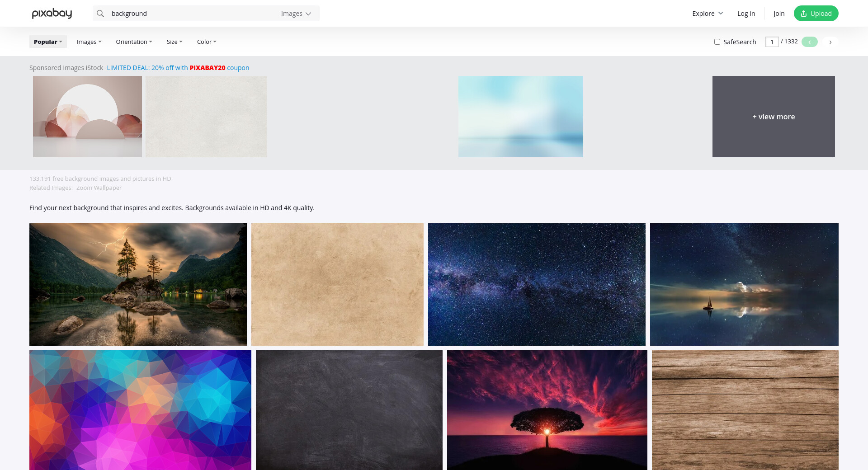Open the Images type dropdown in search bar
Viewport: 868px width, 470px height.
click(296, 14)
